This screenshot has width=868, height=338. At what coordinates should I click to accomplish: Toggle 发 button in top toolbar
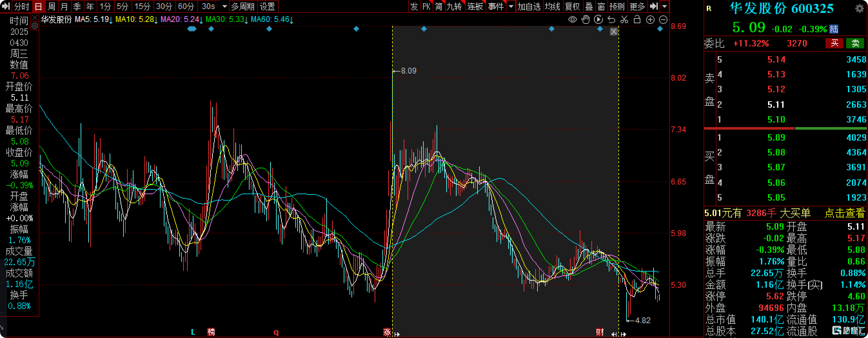414,6
